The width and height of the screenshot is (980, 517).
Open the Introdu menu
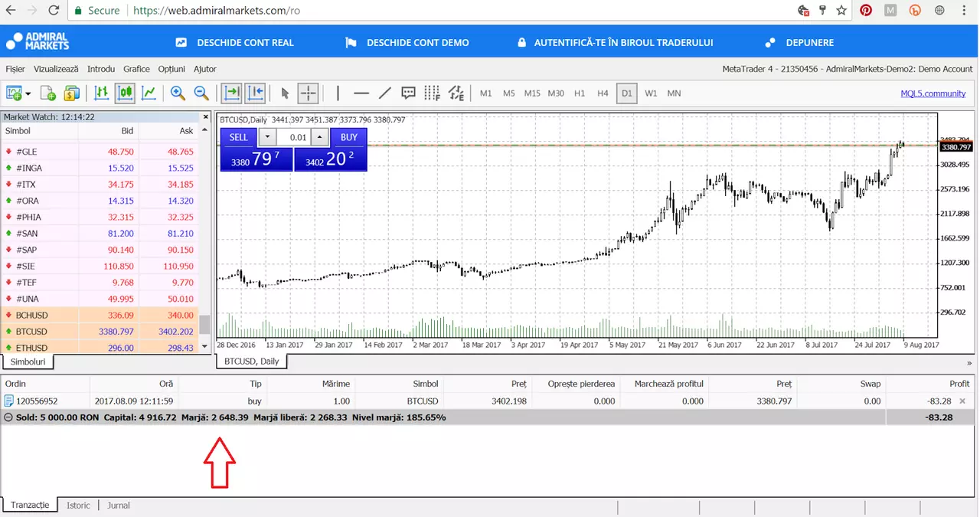[x=101, y=69]
